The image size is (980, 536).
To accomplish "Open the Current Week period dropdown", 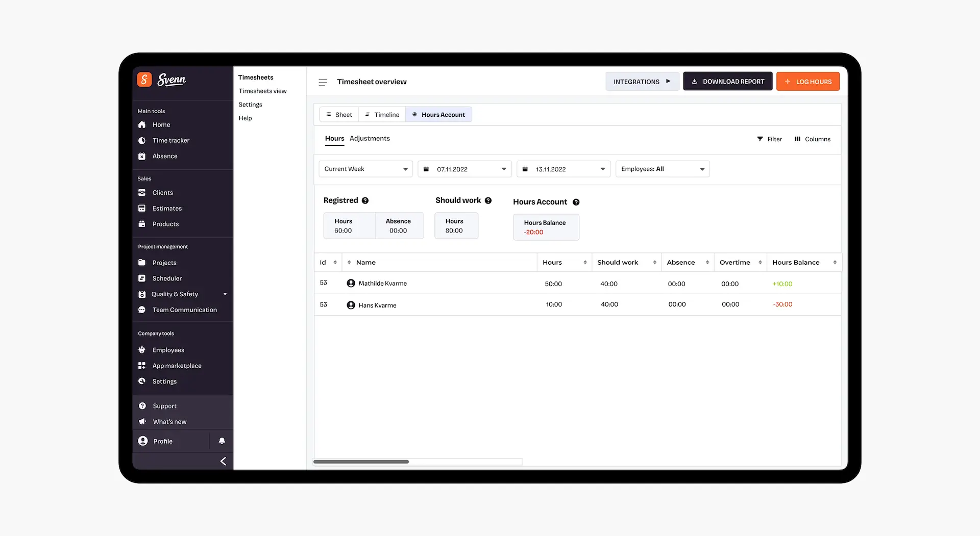I will (x=365, y=169).
